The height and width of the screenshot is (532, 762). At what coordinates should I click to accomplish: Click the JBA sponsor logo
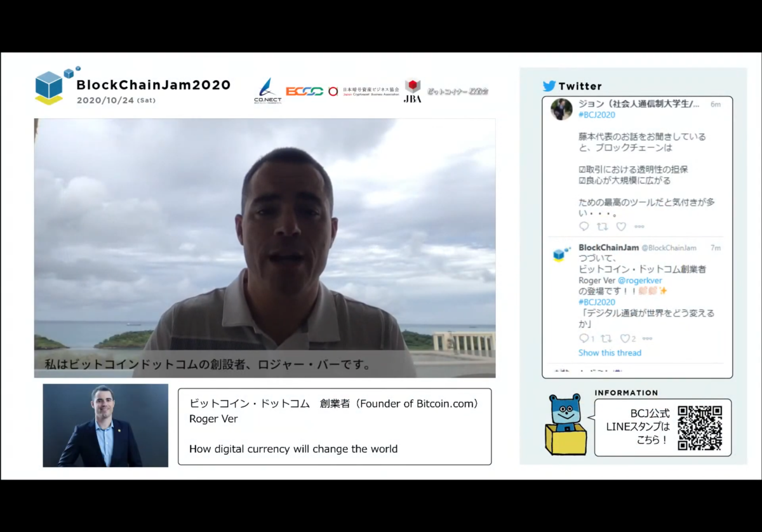pyautogui.click(x=413, y=91)
